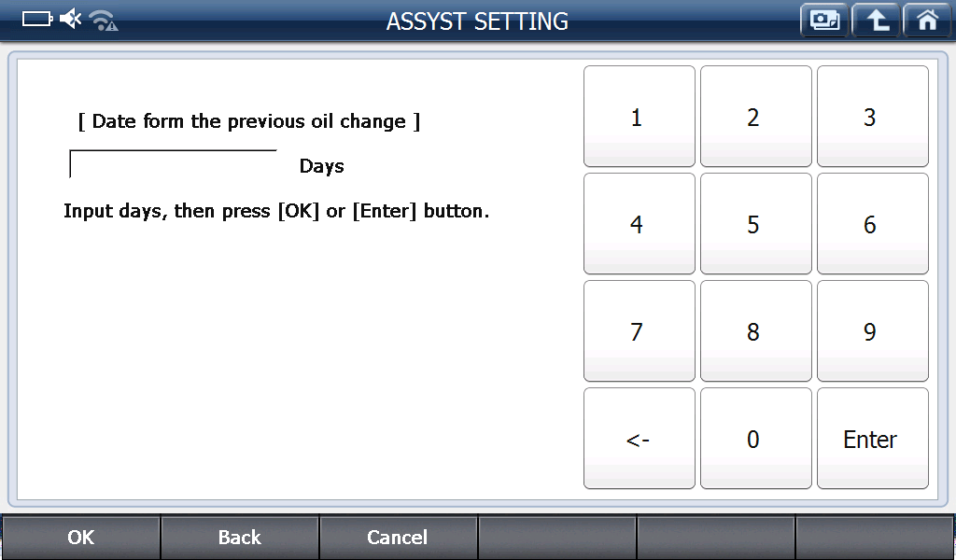Focus the Days input field
Viewport: 956px width, 560px height.
pyautogui.click(x=174, y=164)
